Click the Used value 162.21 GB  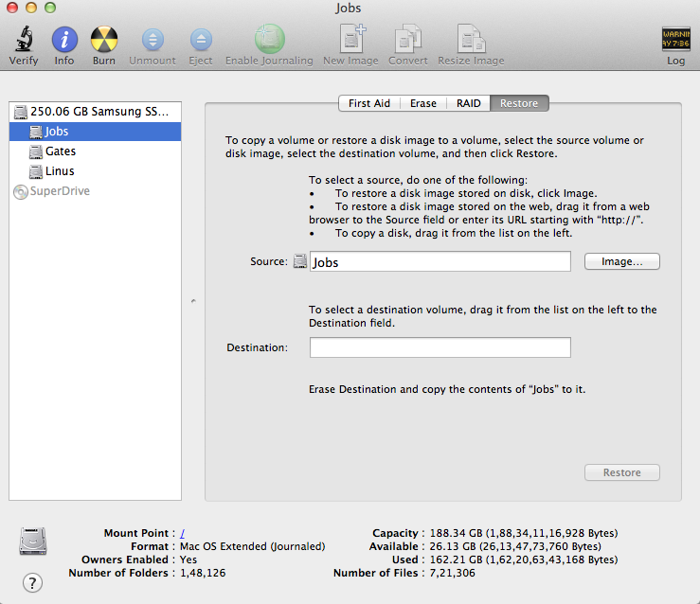(x=524, y=560)
